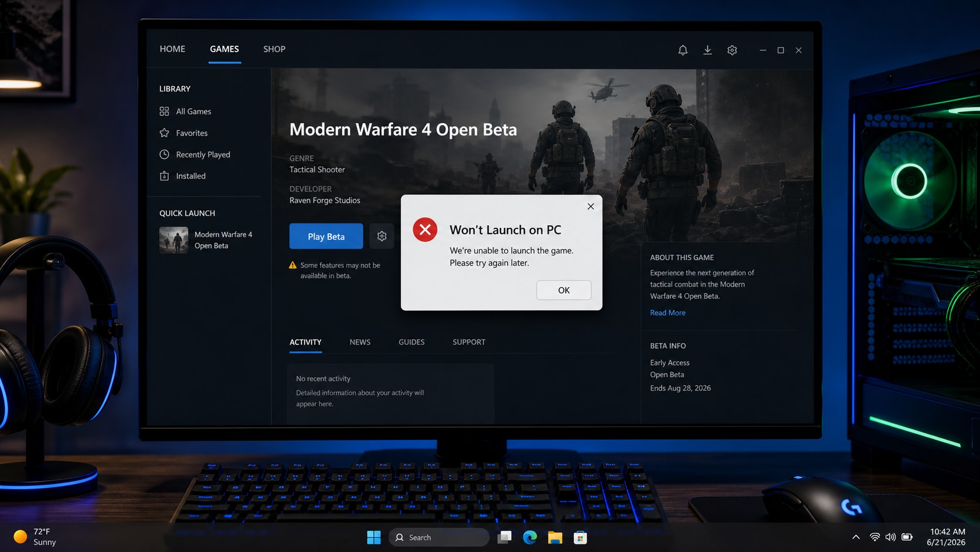
Task: Open the downloads arrow icon
Action: (707, 50)
